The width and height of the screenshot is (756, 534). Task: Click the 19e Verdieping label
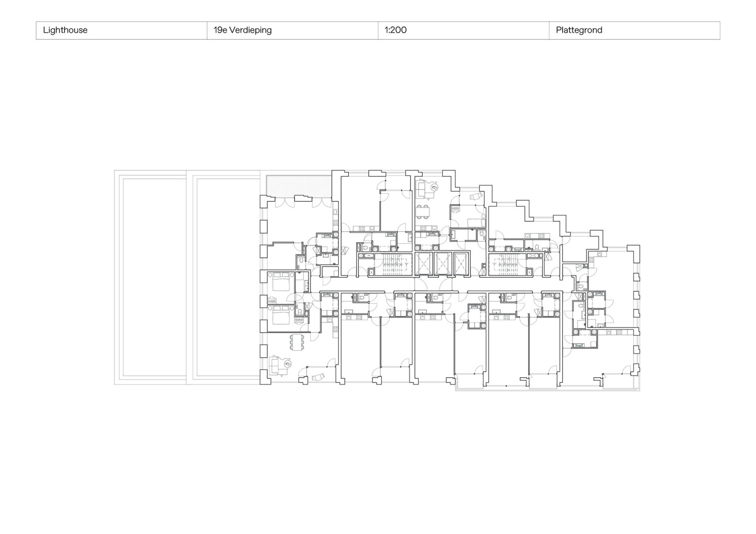coord(242,30)
